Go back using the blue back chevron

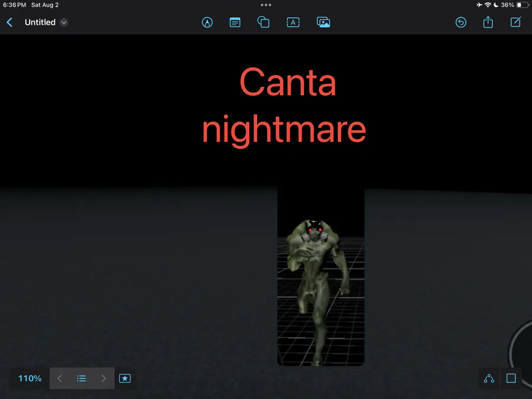(x=9, y=22)
